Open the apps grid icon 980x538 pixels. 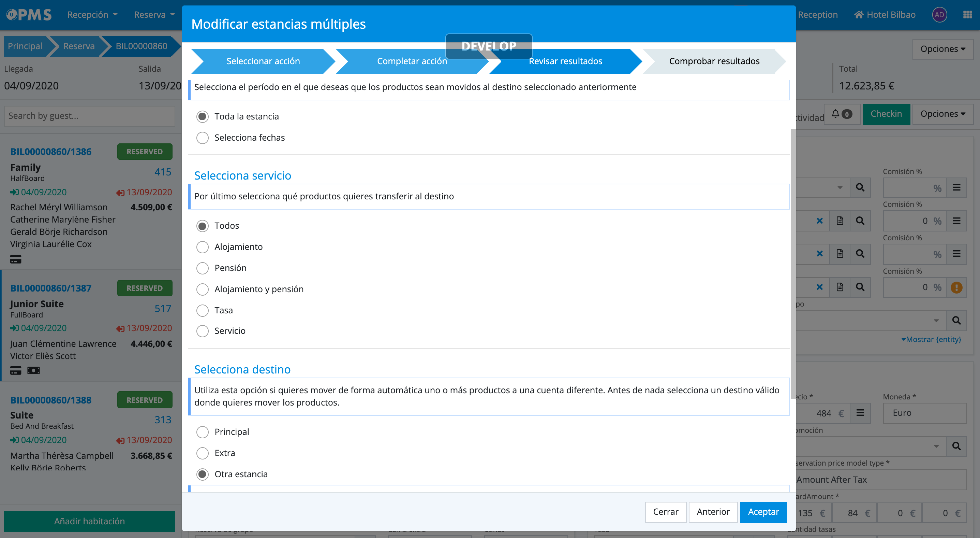pyautogui.click(x=967, y=15)
